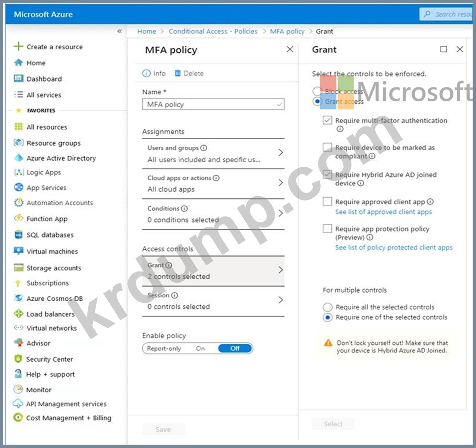Click Conditional Access - Policies breadcrumb
This screenshot has width=476, height=448.
(213, 31)
